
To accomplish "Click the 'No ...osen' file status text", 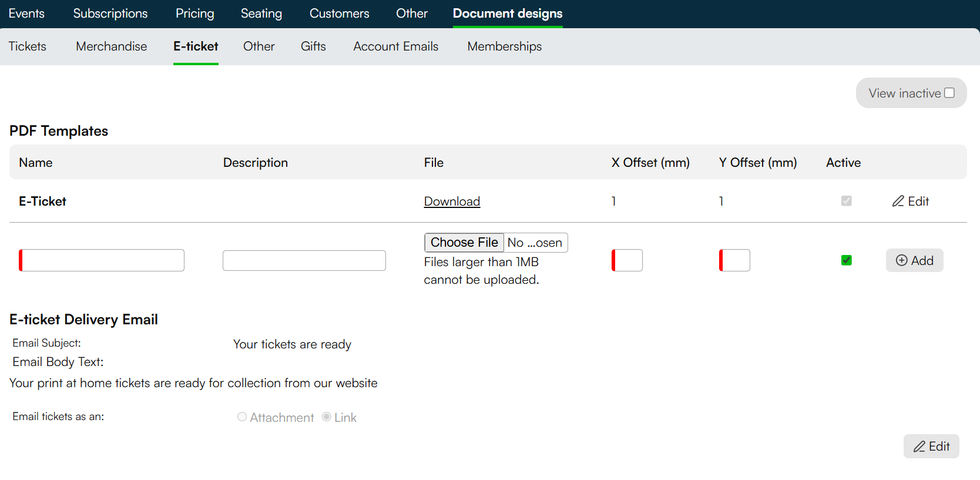I will click(535, 243).
